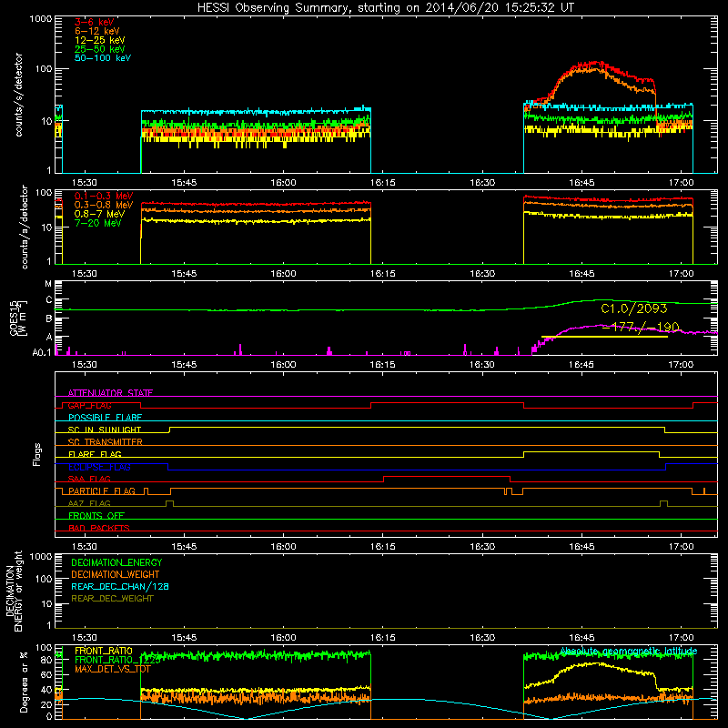Select the ATTENUATOR_STATE flag label
Viewport: 728px width, 728px height.
tap(110, 393)
